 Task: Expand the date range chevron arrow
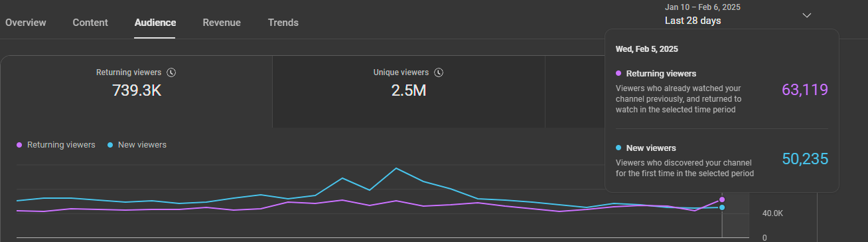click(x=807, y=15)
